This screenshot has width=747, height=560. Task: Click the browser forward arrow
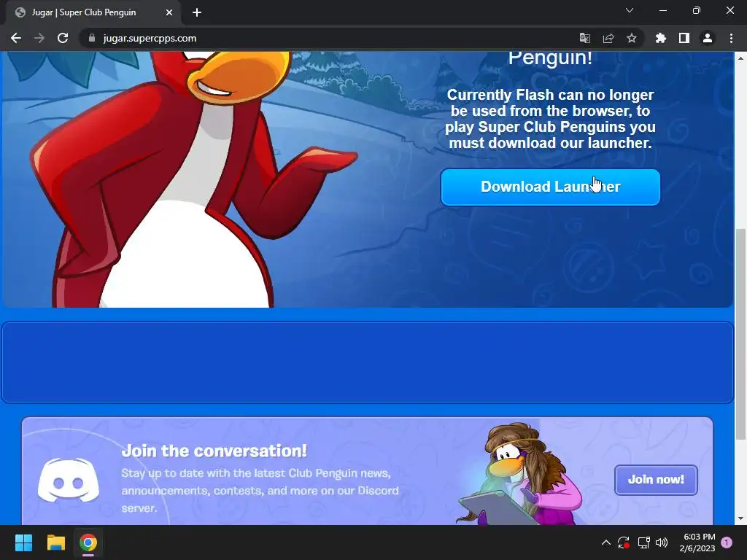coord(39,38)
